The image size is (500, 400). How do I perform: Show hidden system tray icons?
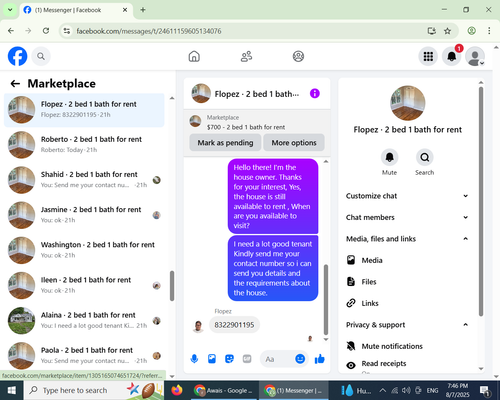(383, 390)
